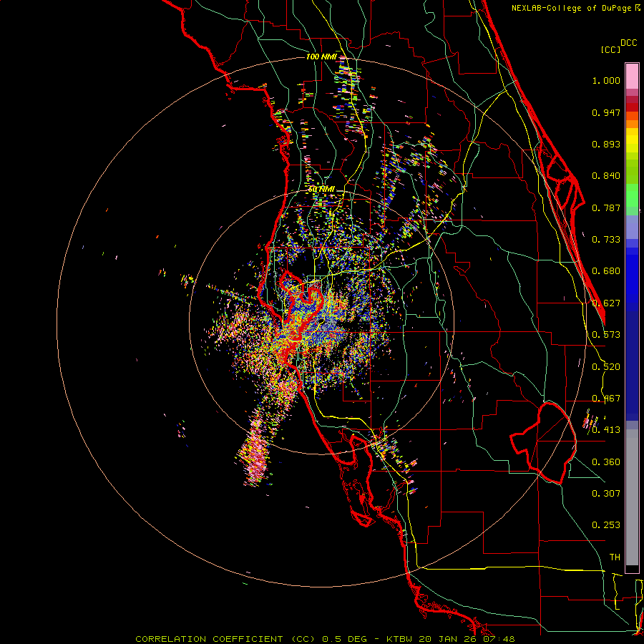Pick the dark red color bar segment
Image resolution: width=644 pixels, height=644 pixels.
click(632, 107)
